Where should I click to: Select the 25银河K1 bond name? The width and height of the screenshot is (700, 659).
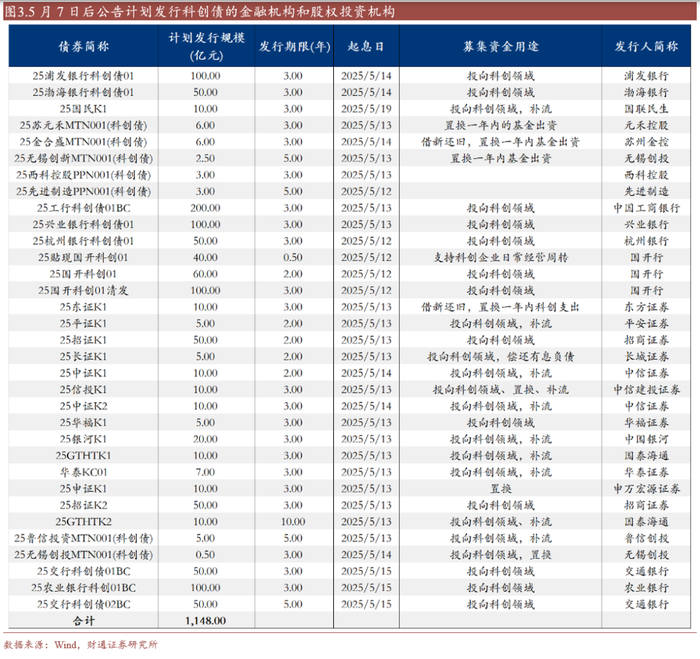pos(83,439)
